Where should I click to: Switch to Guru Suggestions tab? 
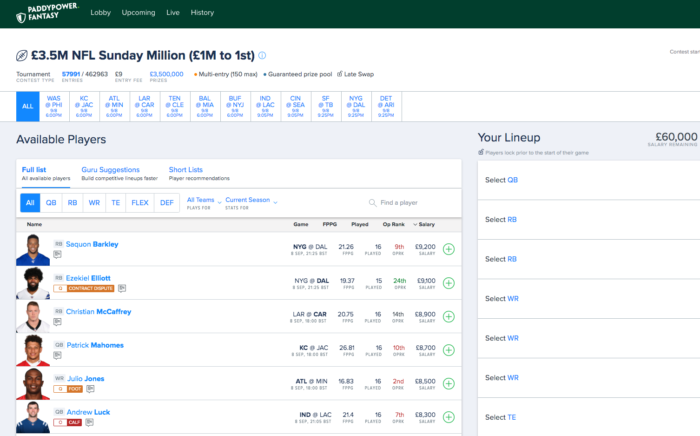tap(110, 170)
